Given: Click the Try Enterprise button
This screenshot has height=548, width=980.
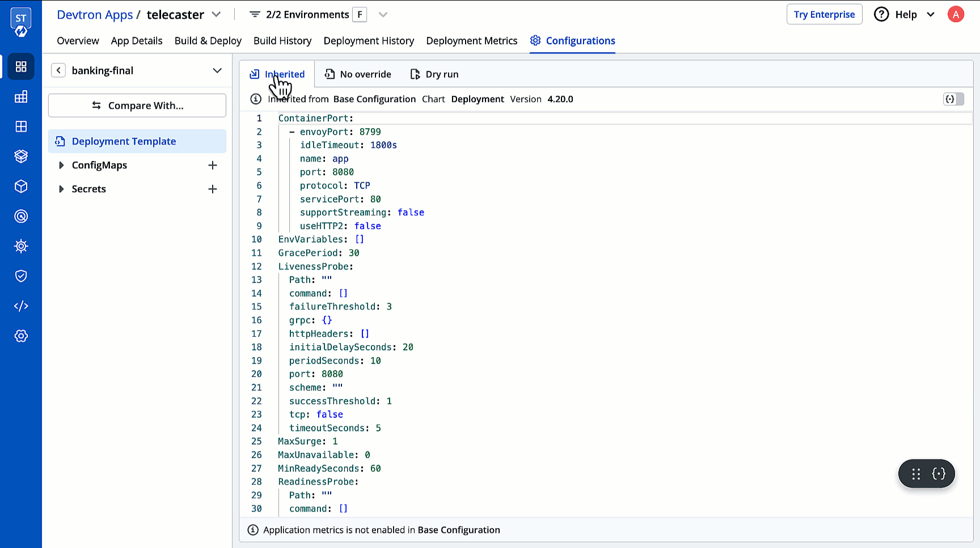Looking at the screenshot, I should click(x=824, y=15).
